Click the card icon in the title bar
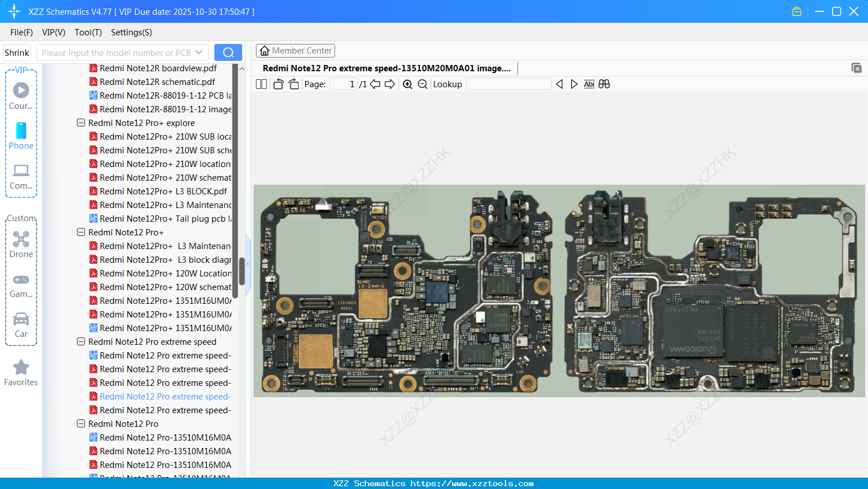Screen dimensions: 868x489 (796, 11)
